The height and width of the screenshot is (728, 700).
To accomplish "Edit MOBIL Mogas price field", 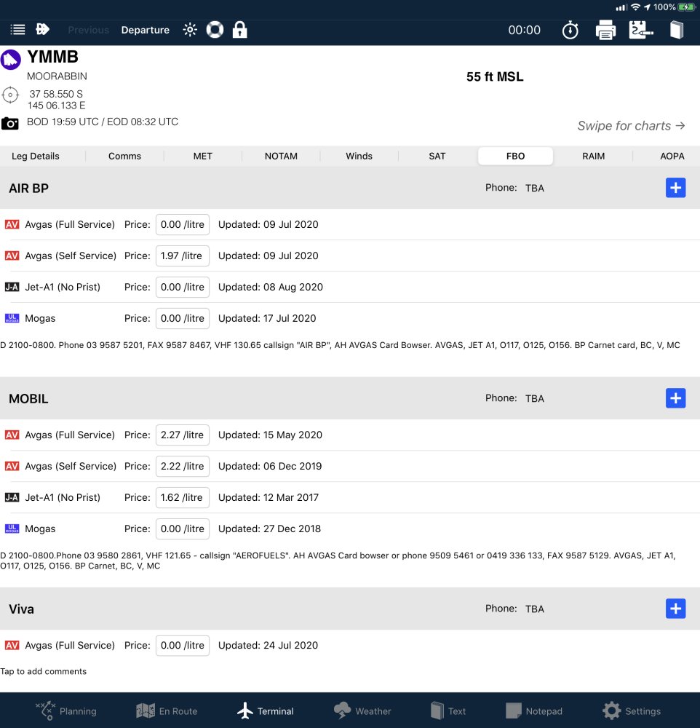I will pos(183,529).
